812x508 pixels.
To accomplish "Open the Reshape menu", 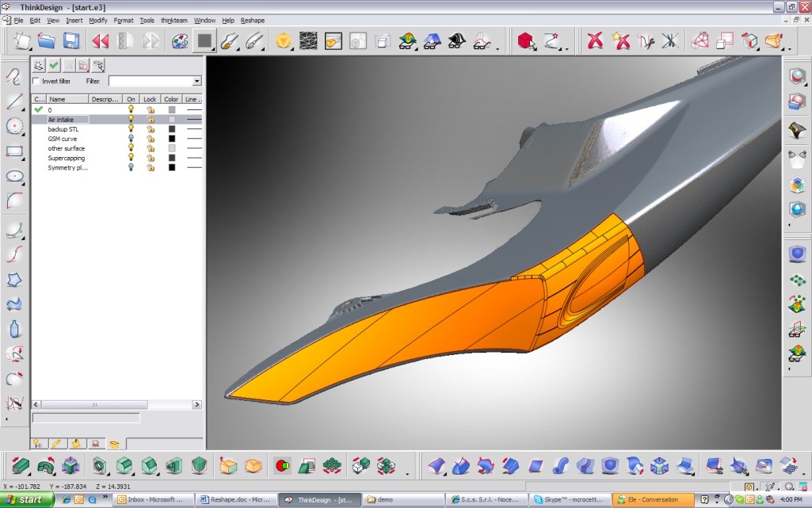I will coord(253,21).
